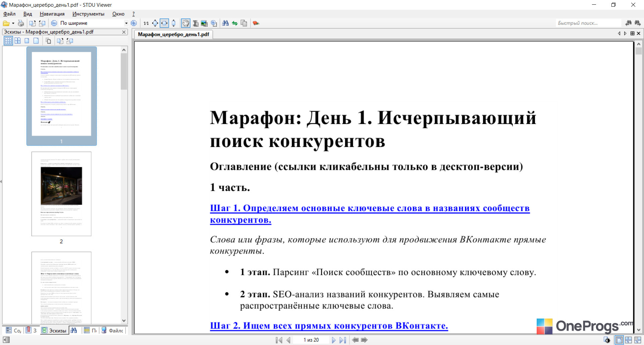Select small single-page thumbnail size

[27, 41]
